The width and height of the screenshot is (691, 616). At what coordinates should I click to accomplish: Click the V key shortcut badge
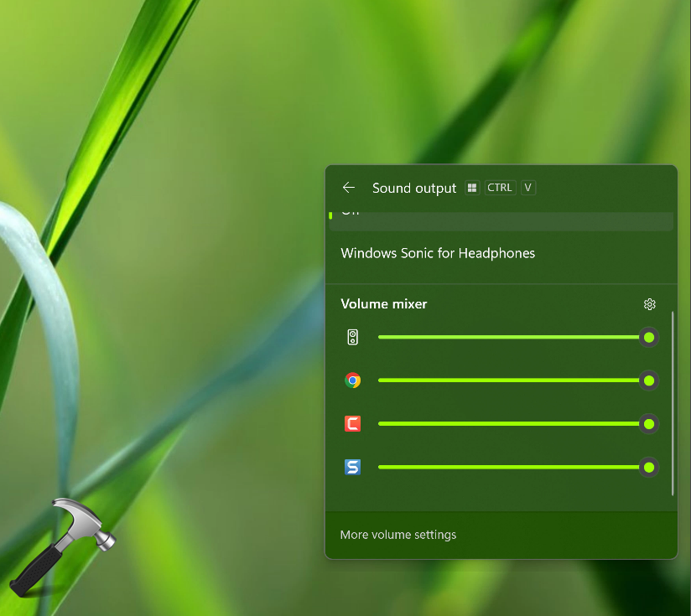coord(527,188)
